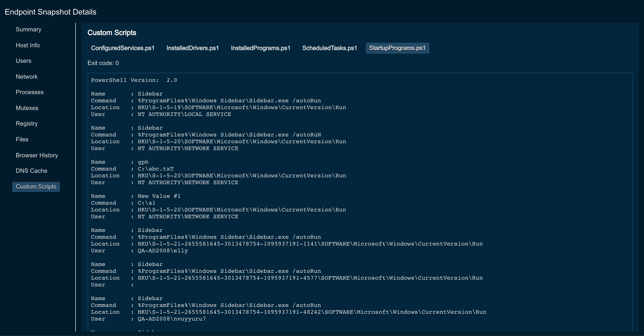Click the Exit code: 0 text
This screenshot has width=644, height=336.
[103, 63]
